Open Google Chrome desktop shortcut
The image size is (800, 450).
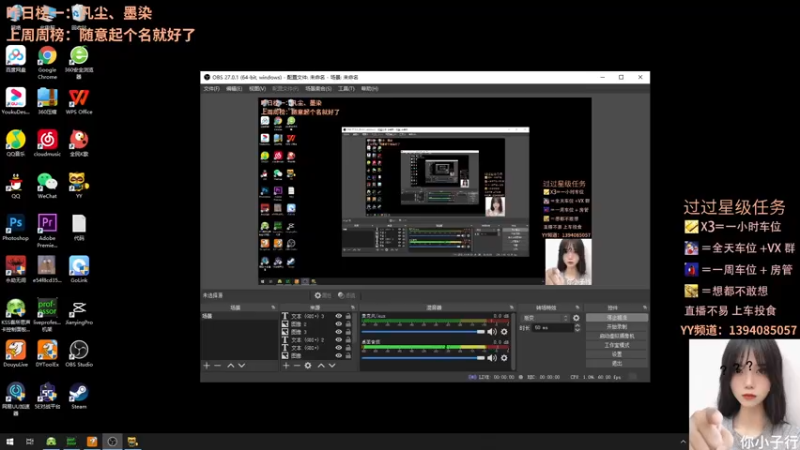(47, 63)
